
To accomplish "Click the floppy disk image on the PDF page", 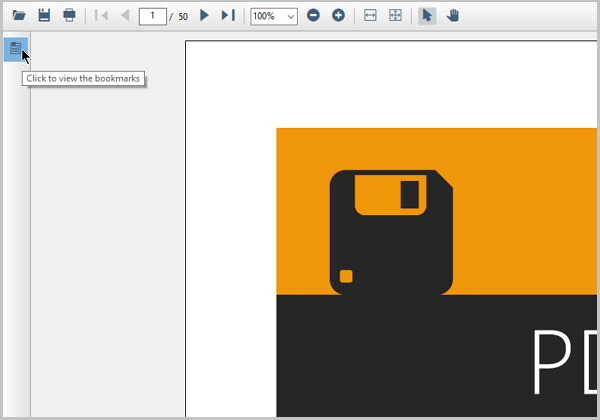I will [391, 232].
